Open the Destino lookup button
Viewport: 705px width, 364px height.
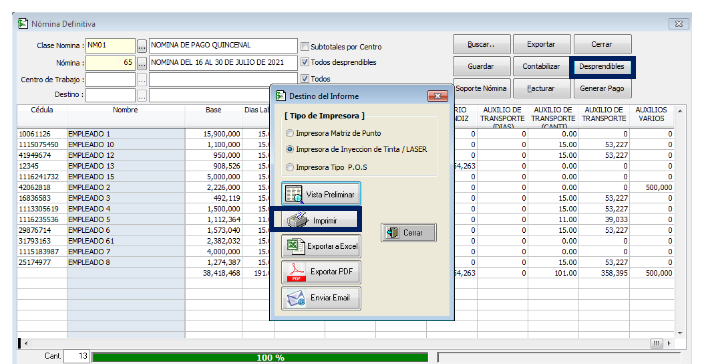point(142,95)
